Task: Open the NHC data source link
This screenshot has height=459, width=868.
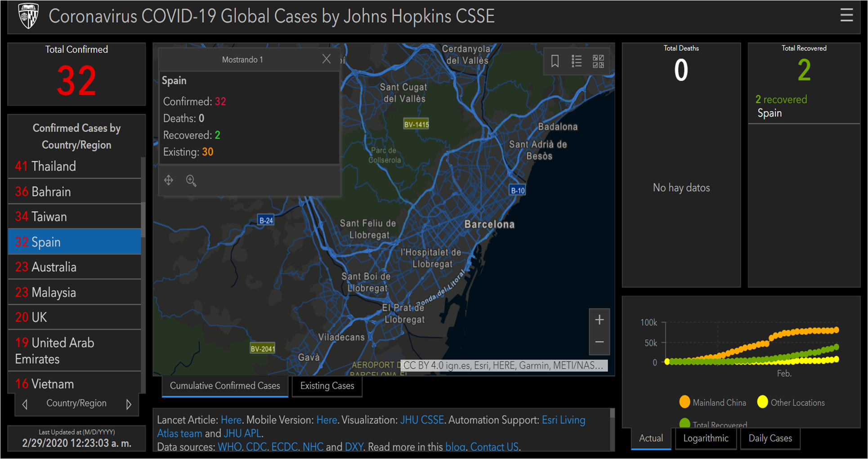Action: pyautogui.click(x=313, y=447)
